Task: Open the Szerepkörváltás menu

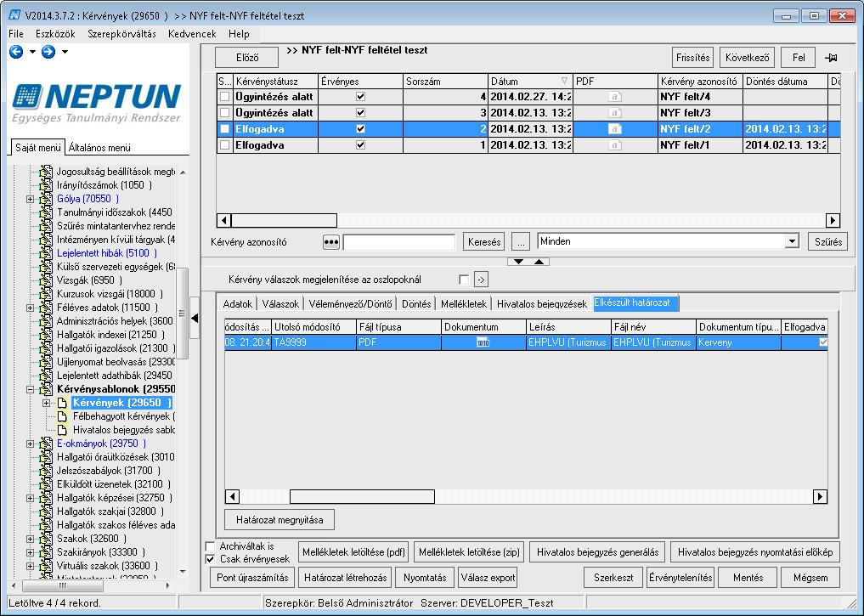Action: click(x=121, y=34)
